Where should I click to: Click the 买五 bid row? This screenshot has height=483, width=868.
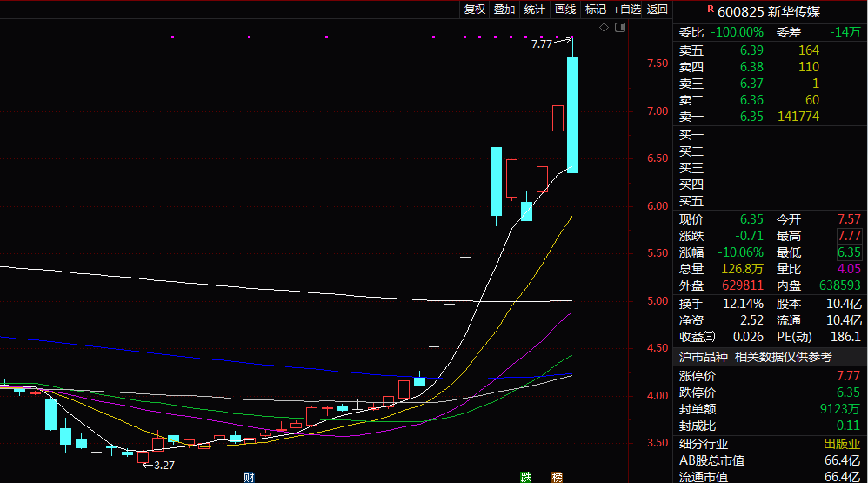[x=770, y=201]
